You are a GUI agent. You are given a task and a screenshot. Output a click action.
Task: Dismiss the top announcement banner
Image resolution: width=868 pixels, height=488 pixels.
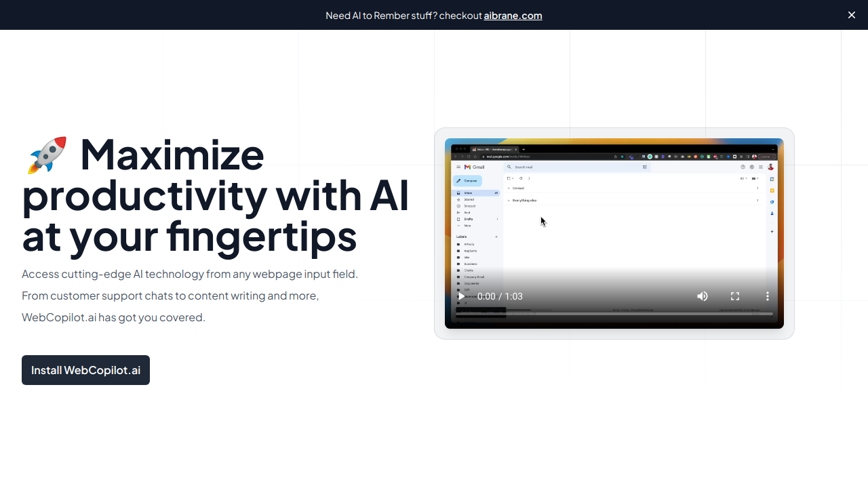[x=852, y=15]
